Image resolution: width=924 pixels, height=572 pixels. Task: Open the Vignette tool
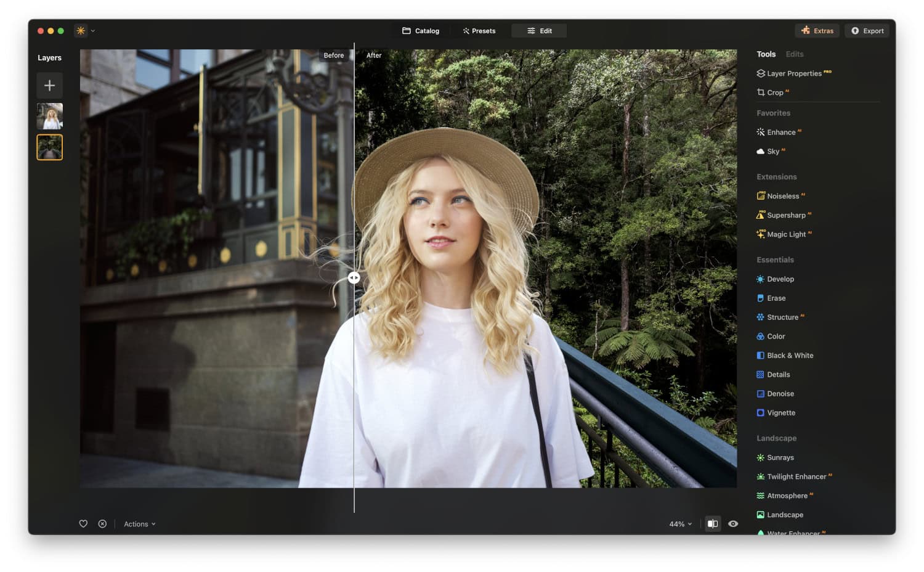780,412
